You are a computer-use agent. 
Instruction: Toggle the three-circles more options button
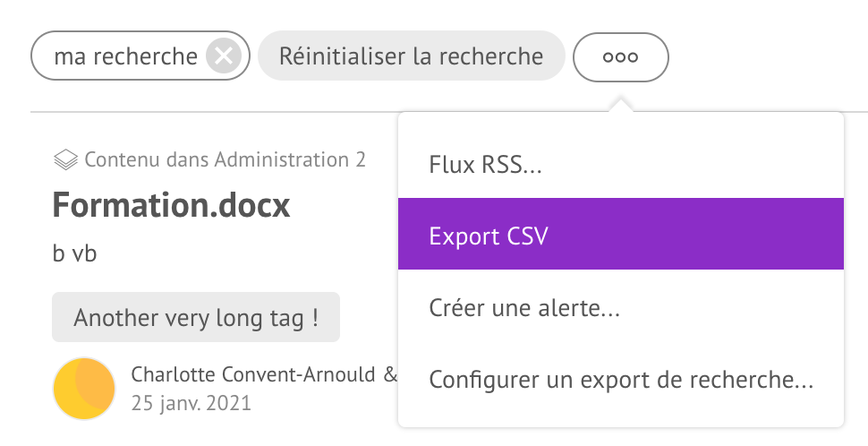pos(620,57)
